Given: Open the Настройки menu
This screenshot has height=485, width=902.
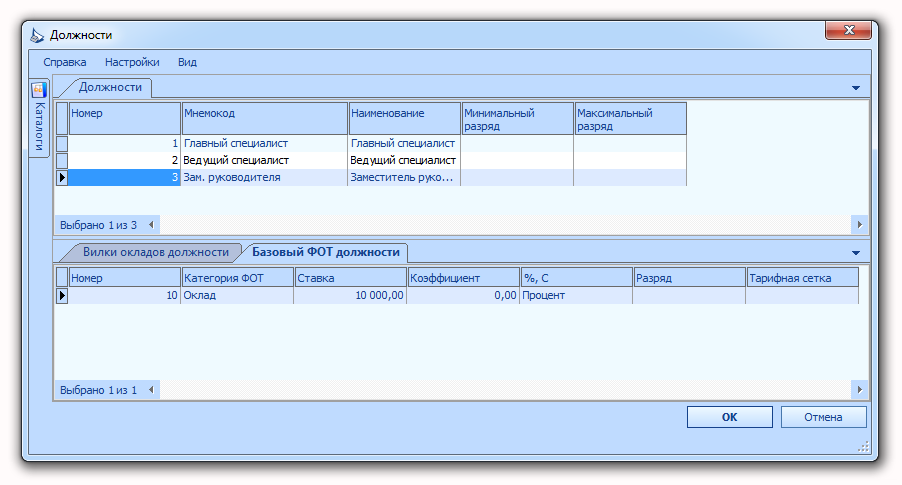Looking at the screenshot, I should click(132, 62).
